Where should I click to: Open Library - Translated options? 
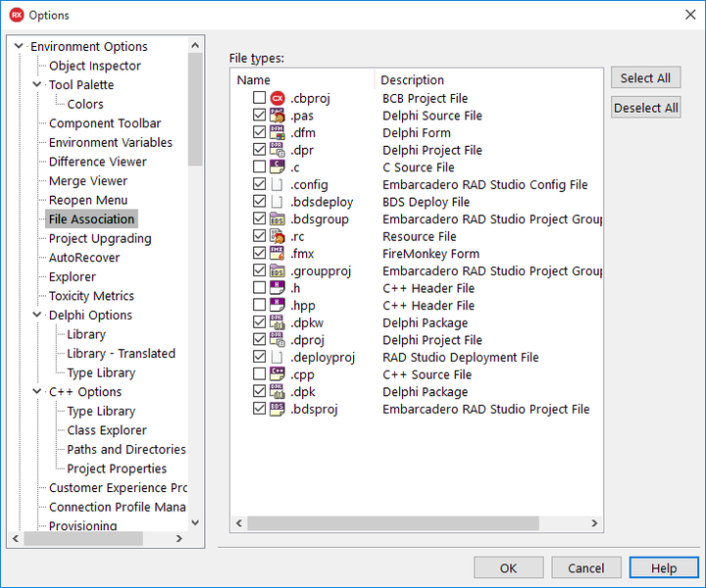coord(122,354)
